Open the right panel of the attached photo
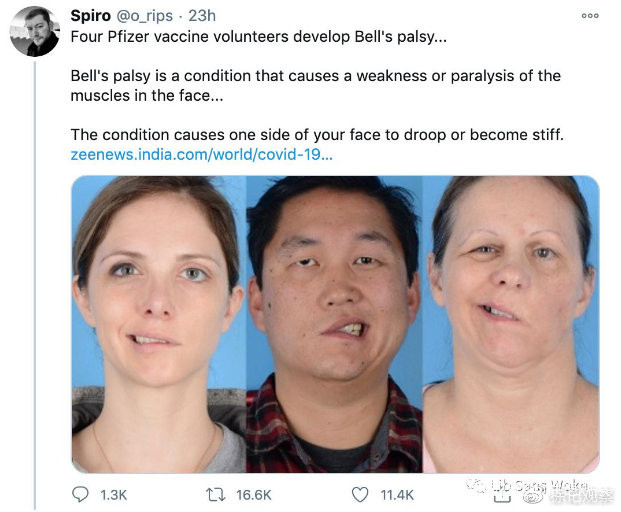This screenshot has height=512, width=621. coord(511,324)
